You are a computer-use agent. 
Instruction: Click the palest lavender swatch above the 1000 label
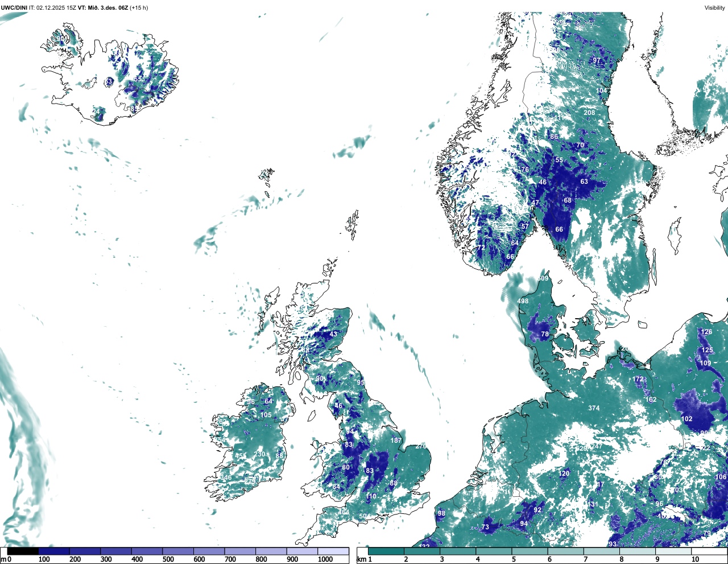pos(333,551)
